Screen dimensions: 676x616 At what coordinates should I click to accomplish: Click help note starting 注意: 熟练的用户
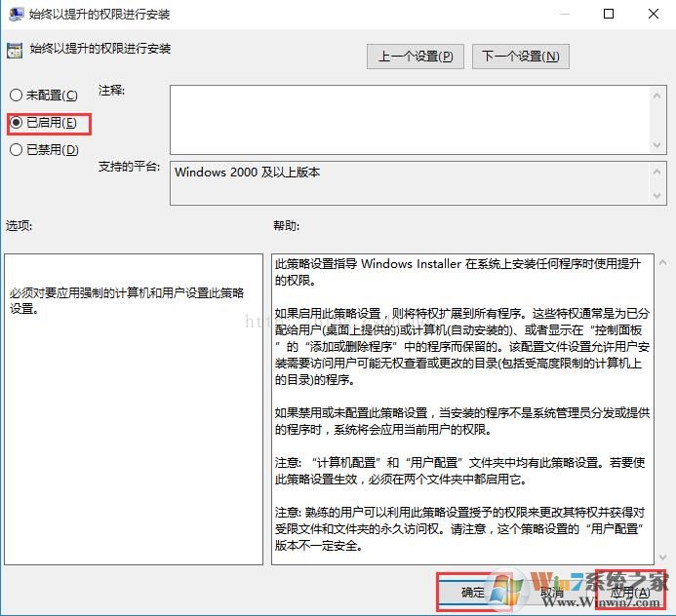point(460,528)
